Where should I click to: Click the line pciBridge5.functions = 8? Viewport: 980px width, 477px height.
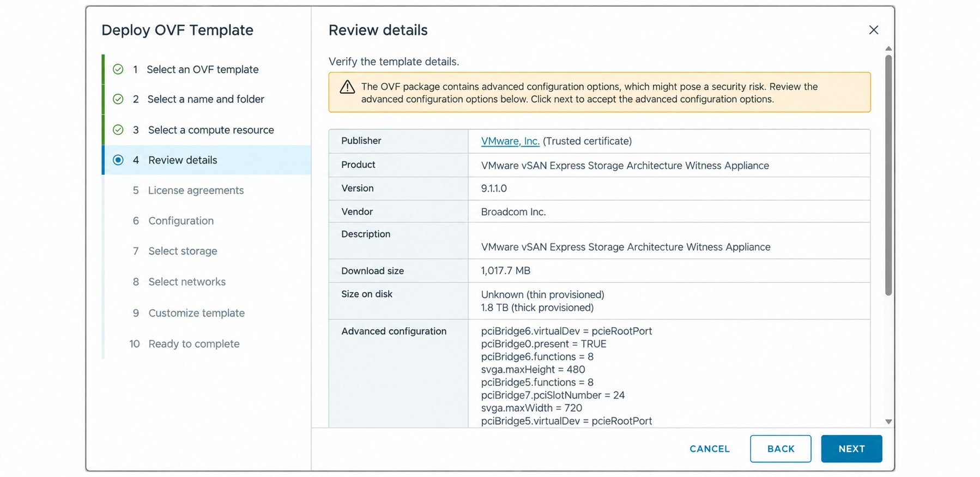coord(537,383)
